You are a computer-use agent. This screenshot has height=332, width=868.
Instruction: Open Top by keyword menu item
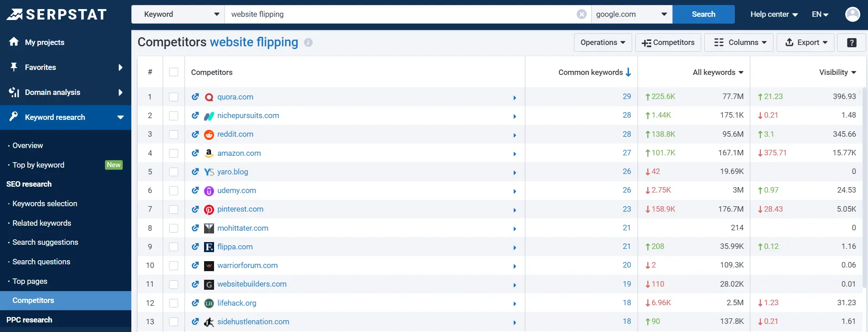pos(38,165)
